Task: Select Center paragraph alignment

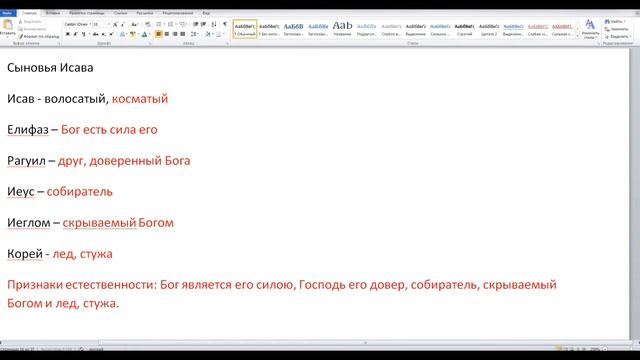Action: coord(167,34)
